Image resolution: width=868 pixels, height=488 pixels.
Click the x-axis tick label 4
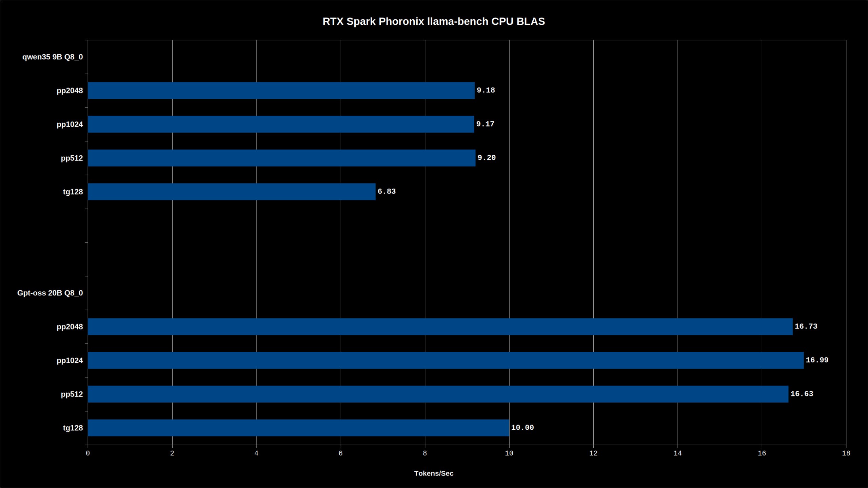coord(256,453)
